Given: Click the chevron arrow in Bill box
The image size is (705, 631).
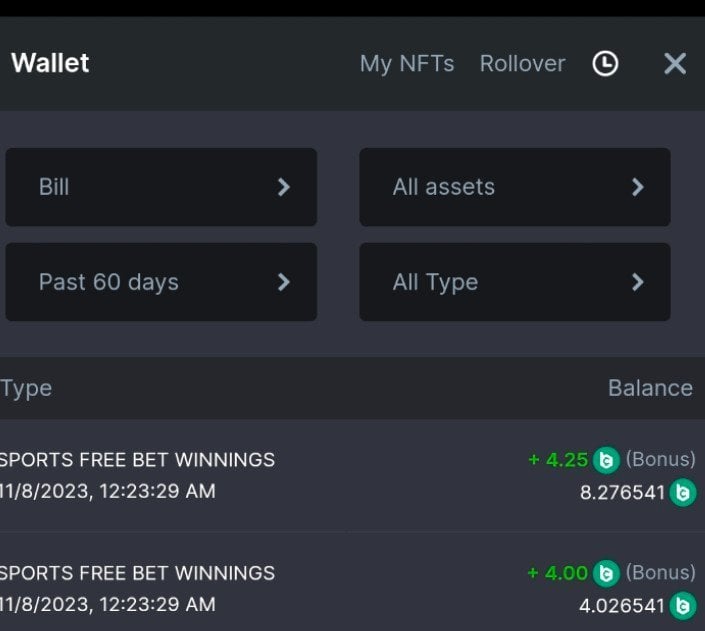Looking at the screenshot, I should (x=284, y=187).
